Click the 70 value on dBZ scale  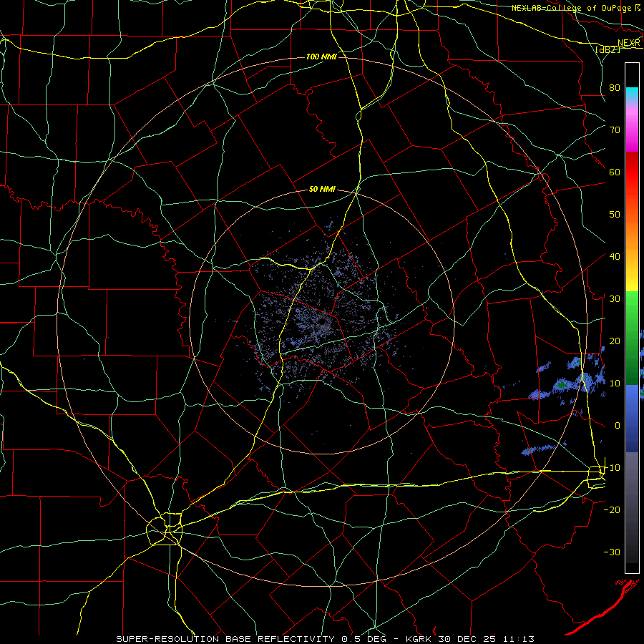coord(615,130)
